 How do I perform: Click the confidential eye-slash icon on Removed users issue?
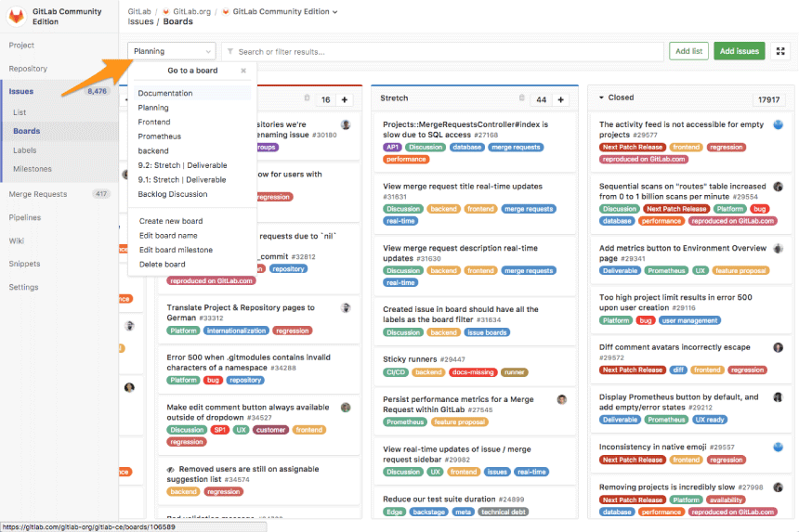[x=171, y=470]
